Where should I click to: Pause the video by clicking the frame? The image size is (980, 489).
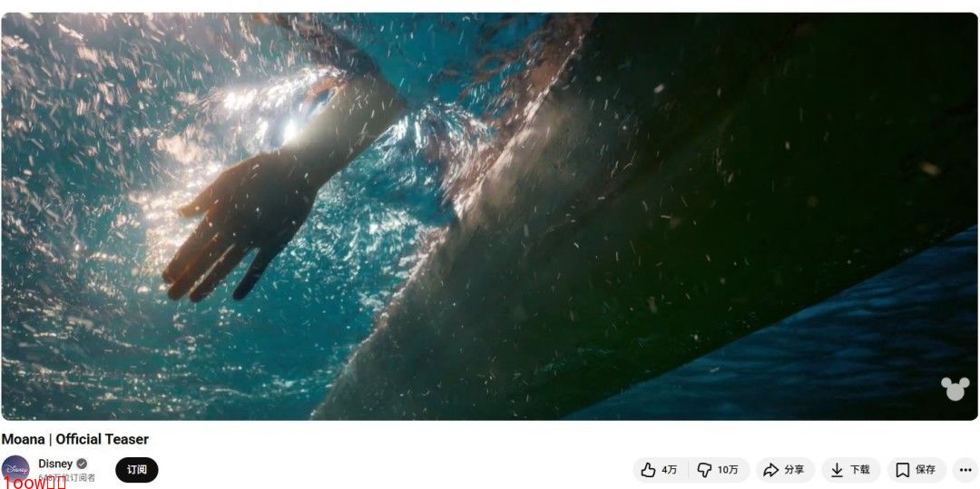tap(489, 216)
